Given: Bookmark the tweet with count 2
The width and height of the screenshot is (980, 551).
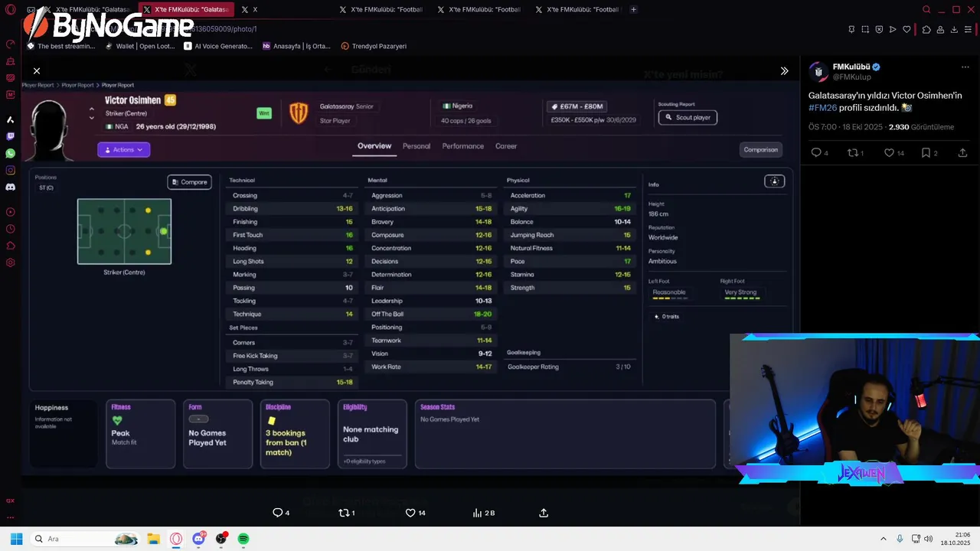Looking at the screenshot, I should pyautogui.click(x=926, y=153).
